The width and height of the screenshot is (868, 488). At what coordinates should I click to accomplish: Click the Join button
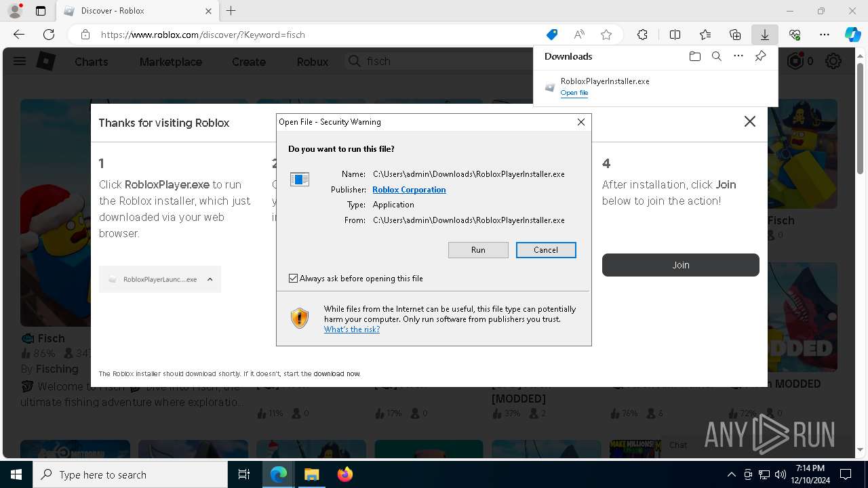pyautogui.click(x=681, y=265)
